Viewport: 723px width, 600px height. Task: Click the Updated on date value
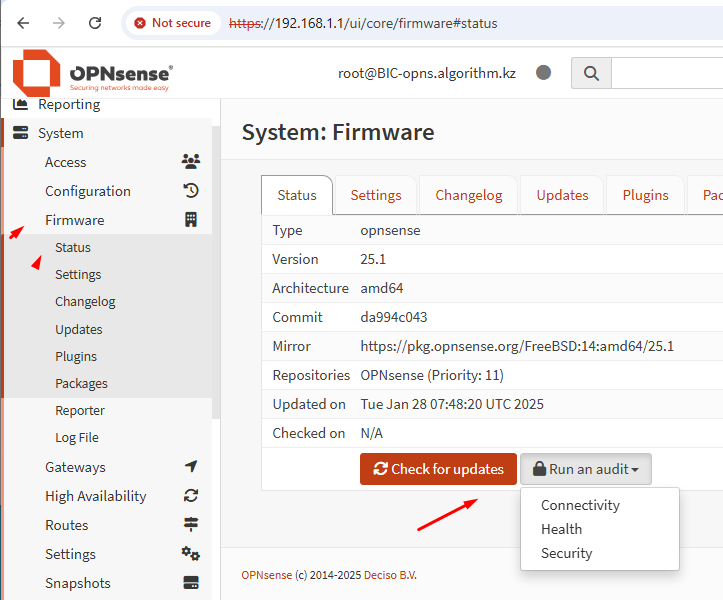point(452,404)
